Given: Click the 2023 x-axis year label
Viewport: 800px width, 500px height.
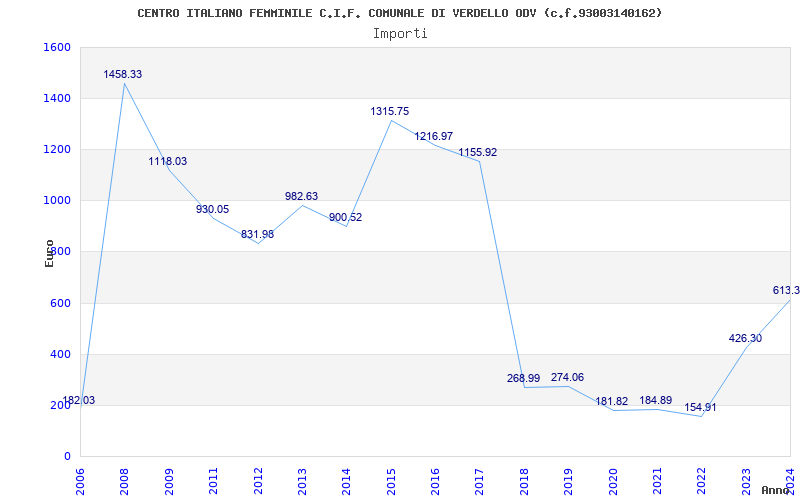Looking at the screenshot, I should pos(746,481).
